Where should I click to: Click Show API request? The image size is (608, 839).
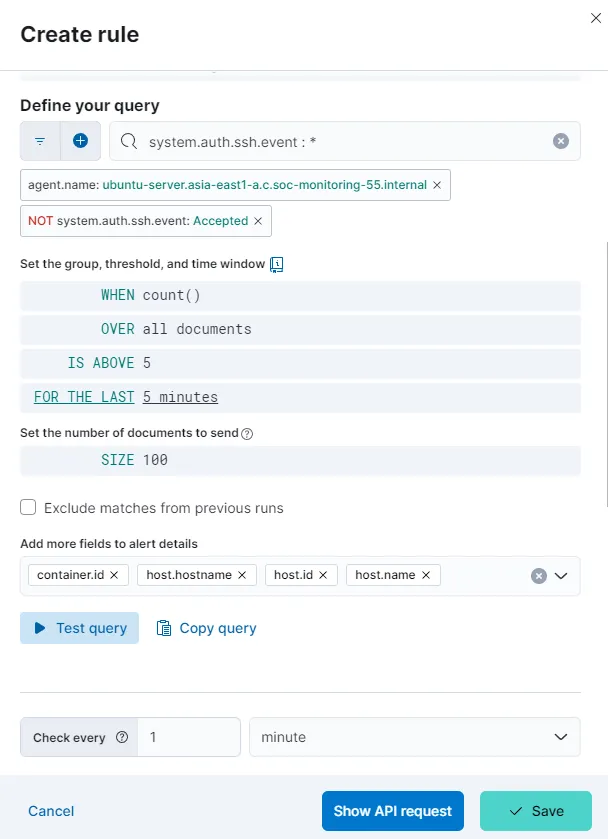pos(393,811)
